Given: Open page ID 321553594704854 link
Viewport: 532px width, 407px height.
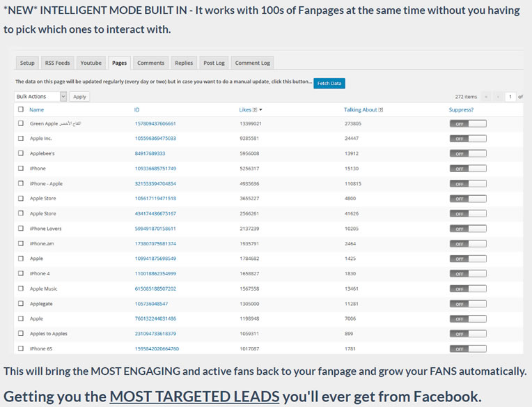Looking at the screenshot, I should [x=155, y=184].
